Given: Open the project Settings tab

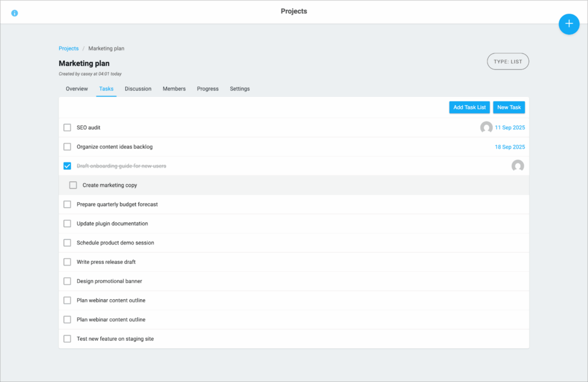Looking at the screenshot, I should (239, 89).
